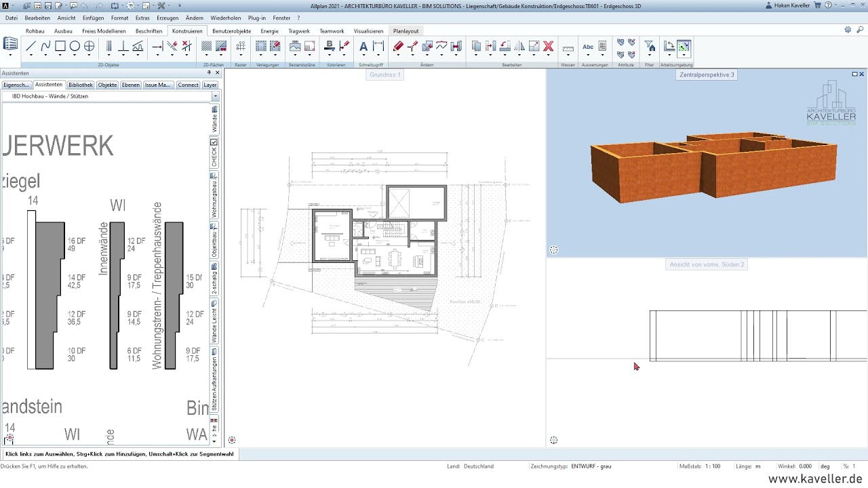The height and width of the screenshot is (488, 868).
Task: Select the Rectangle tool
Action: 60,46
